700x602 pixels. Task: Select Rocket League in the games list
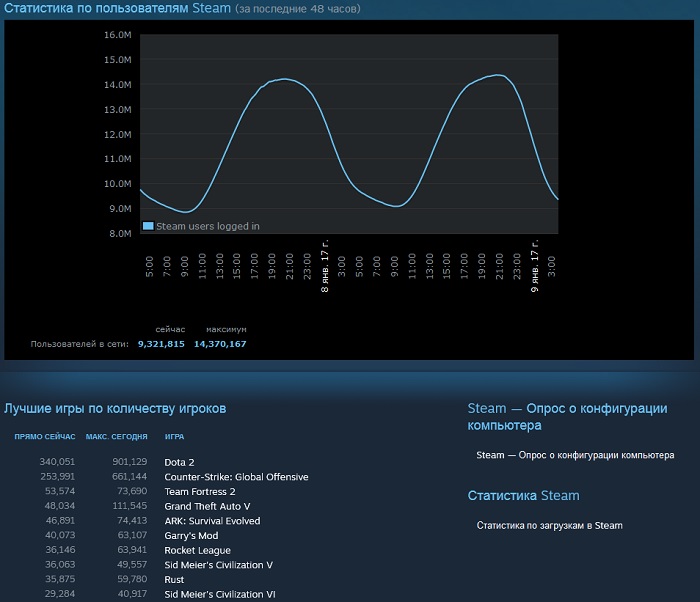198,551
